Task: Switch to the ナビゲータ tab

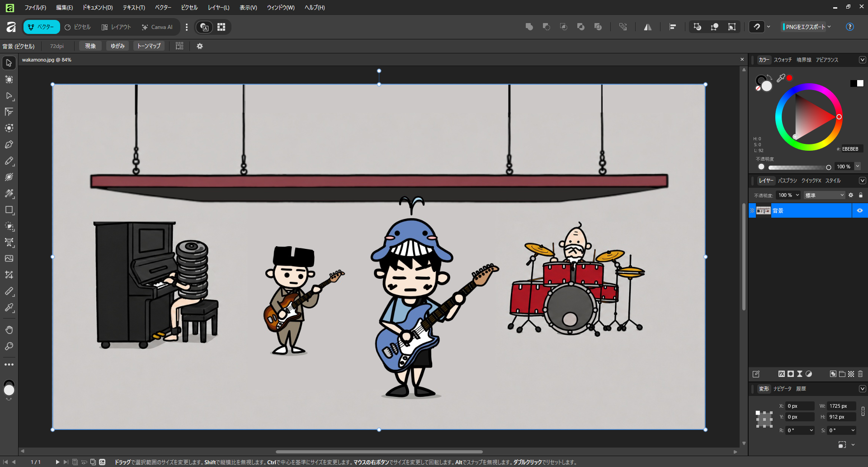Action: pos(782,389)
